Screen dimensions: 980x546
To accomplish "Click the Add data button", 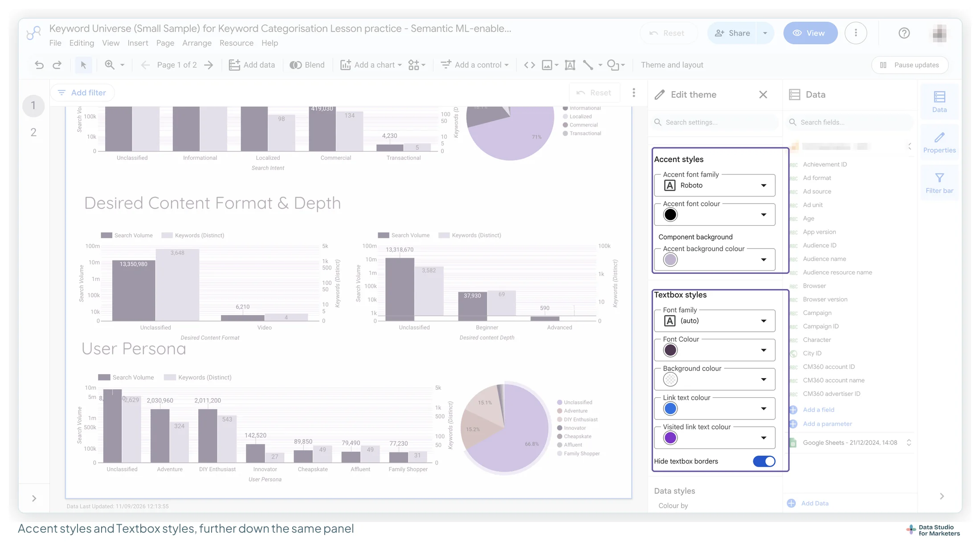I will tap(252, 65).
